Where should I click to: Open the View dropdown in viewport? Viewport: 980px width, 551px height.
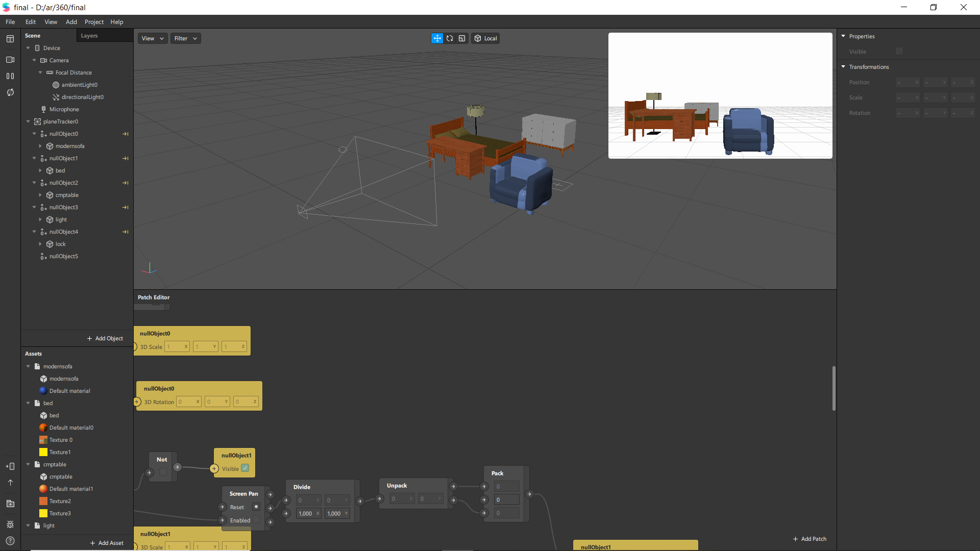[153, 38]
